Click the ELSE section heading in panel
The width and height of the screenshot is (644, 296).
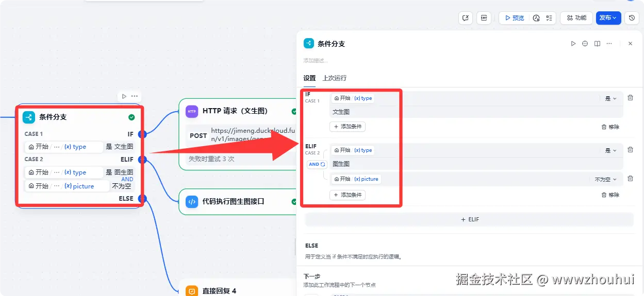[x=311, y=246]
